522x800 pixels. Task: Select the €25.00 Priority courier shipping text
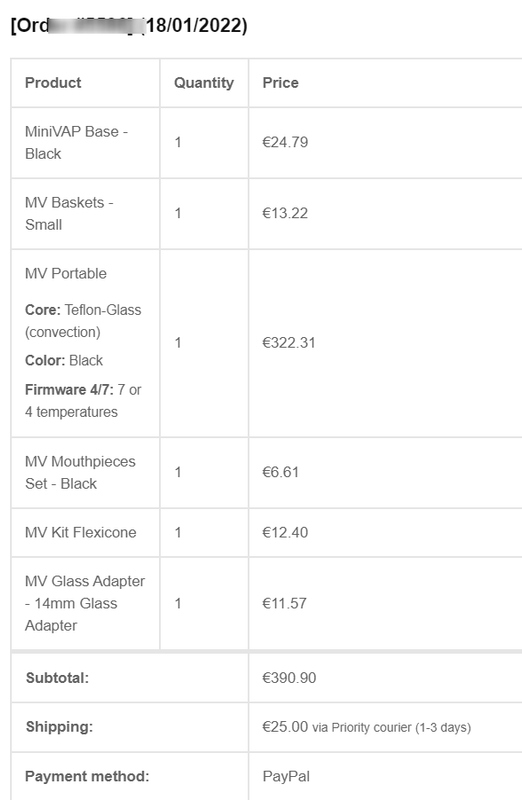(366, 727)
